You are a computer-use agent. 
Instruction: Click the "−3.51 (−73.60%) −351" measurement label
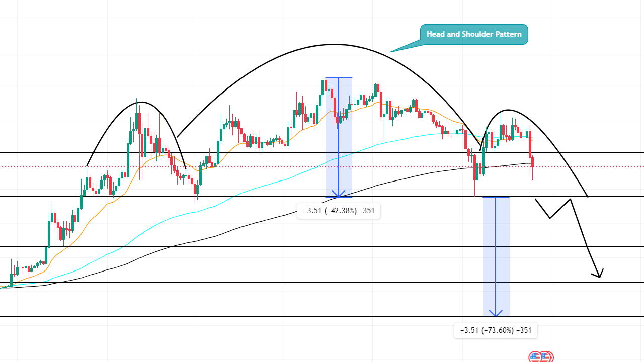496,330
